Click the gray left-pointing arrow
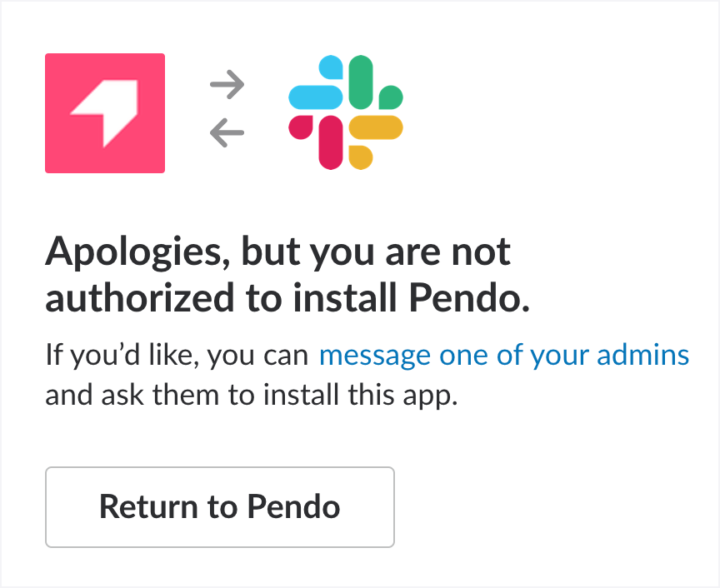The image size is (720, 588). tap(227, 132)
